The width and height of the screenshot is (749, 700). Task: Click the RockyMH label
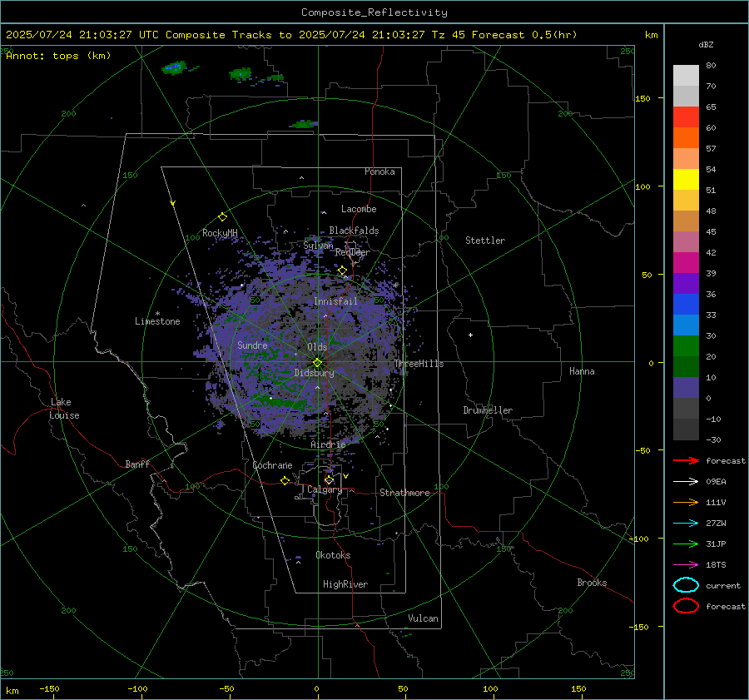pyautogui.click(x=220, y=233)
